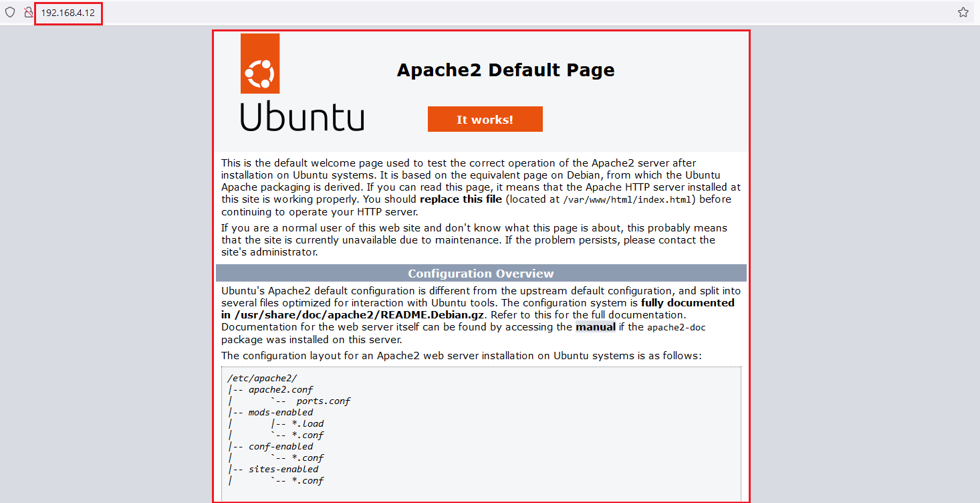Screen dimensions: 980x503
Task: Click the ports.conf entry in tree
Action: [324, 401]
